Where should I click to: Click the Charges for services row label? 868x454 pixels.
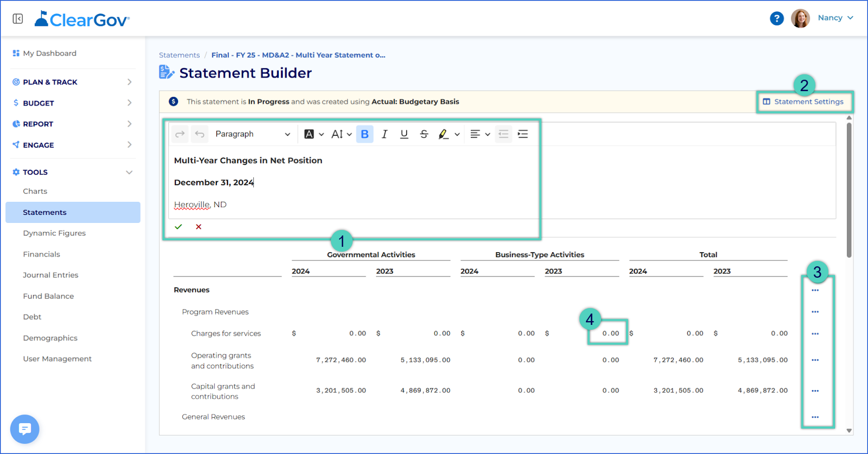(x=226, y=334)
